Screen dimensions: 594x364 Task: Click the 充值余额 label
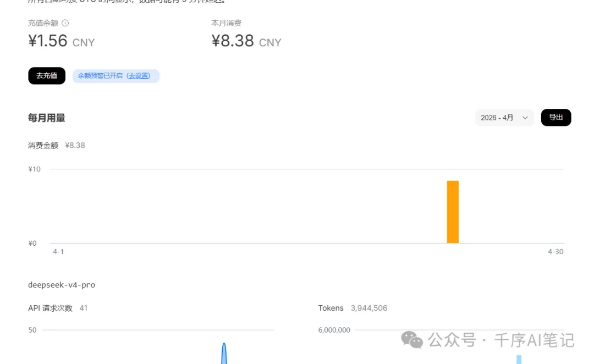[43, 23]
